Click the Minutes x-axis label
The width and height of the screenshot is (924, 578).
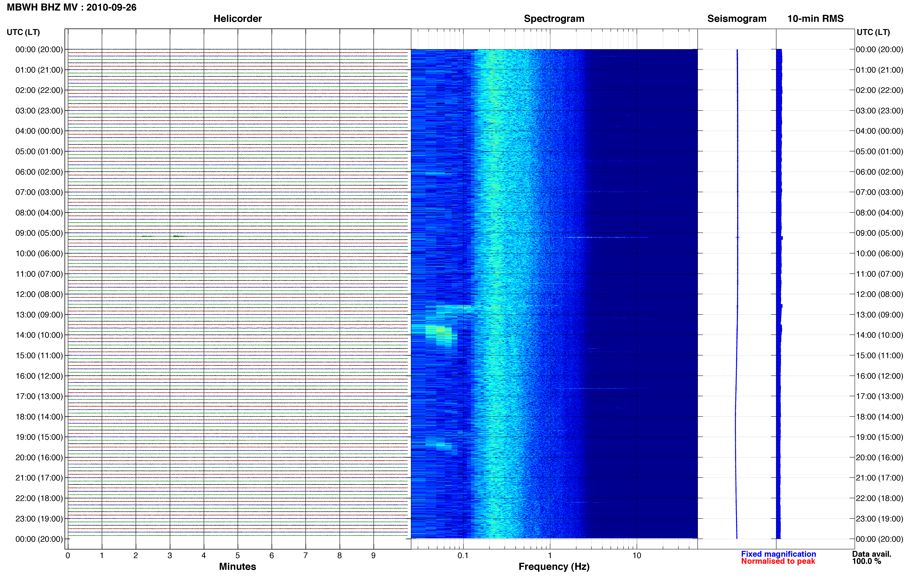pyautogui.click(x=237, y=566)
